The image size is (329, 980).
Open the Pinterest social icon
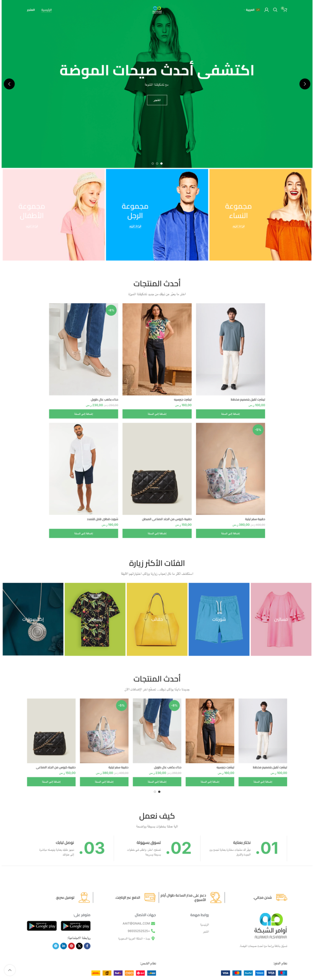point(72,946)
